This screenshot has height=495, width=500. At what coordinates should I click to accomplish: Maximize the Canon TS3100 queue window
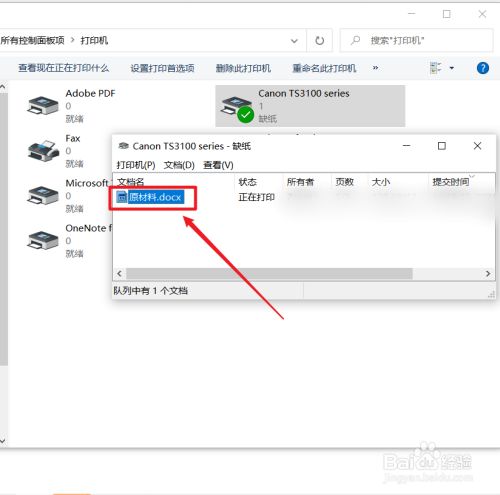442,146
